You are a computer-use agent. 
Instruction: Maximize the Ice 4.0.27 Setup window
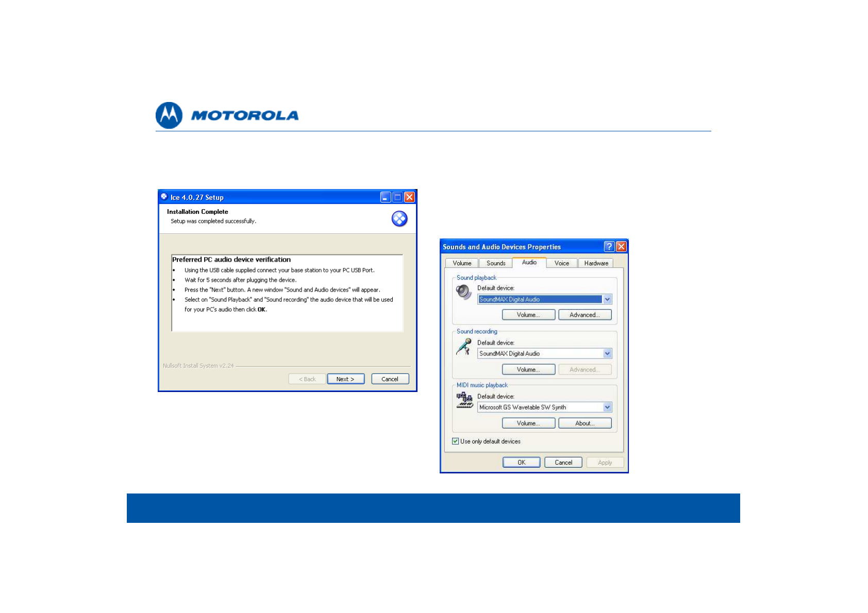coord(397,197)
